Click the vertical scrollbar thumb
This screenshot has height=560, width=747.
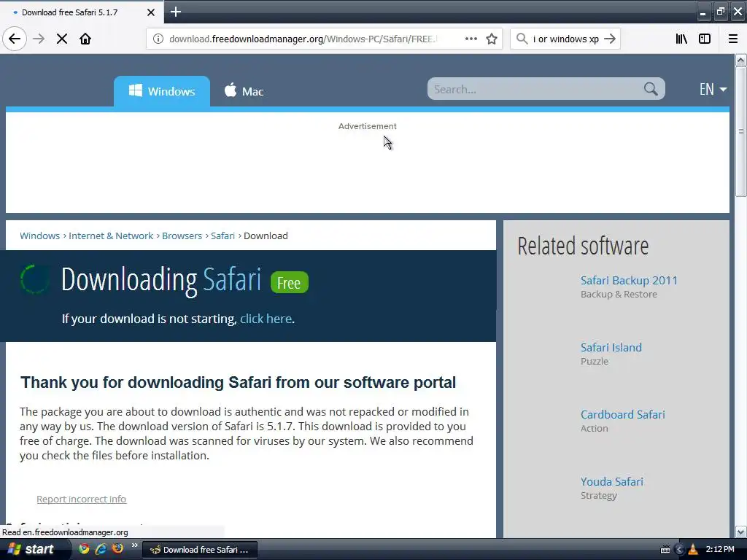coord(740,131)
